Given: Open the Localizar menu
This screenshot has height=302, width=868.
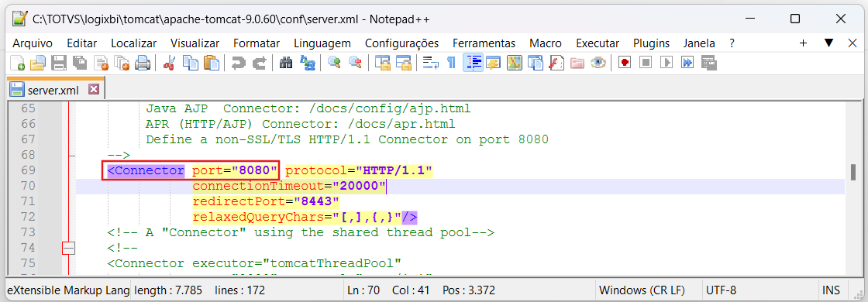Looking at the screenshot, I should [x=134, y=43].
